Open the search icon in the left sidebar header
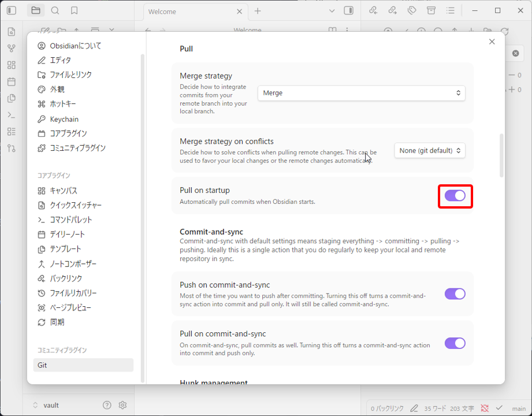532x416 pixels. tap(55, 10)
